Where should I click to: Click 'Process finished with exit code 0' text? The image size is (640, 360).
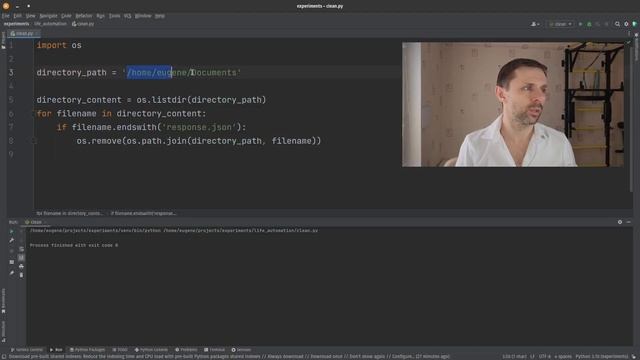click(74, 245)
